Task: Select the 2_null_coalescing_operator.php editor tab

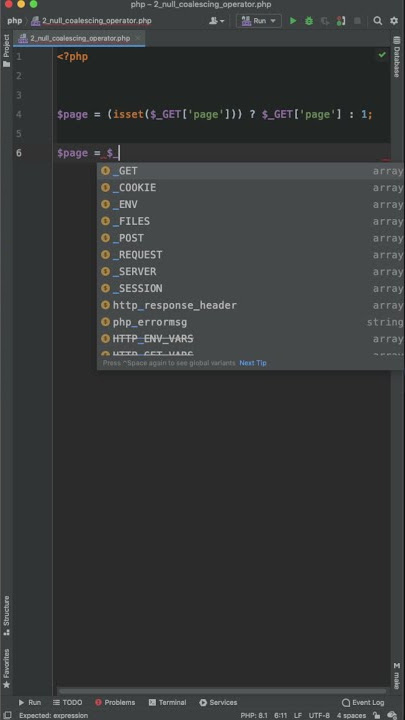Action: click(79, 39)
